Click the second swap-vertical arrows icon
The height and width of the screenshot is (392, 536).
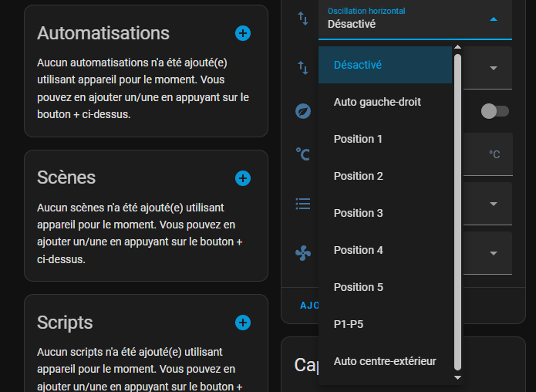coord(303,68)
